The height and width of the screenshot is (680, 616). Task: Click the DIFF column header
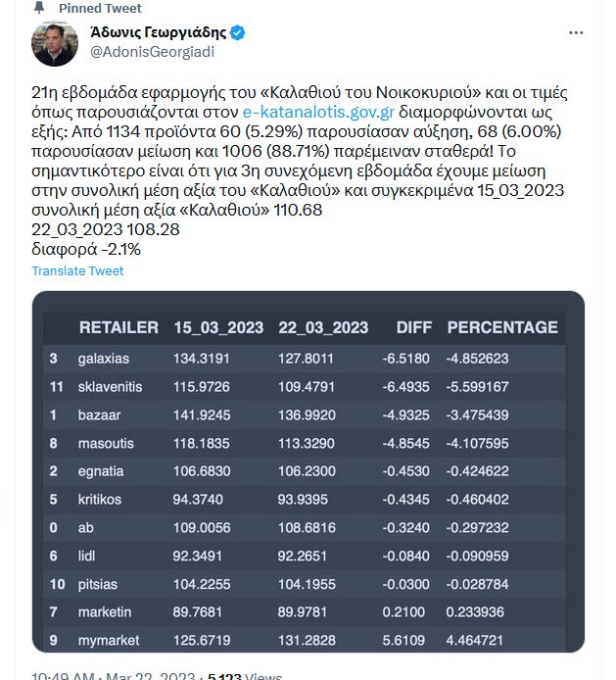(413, 327)
